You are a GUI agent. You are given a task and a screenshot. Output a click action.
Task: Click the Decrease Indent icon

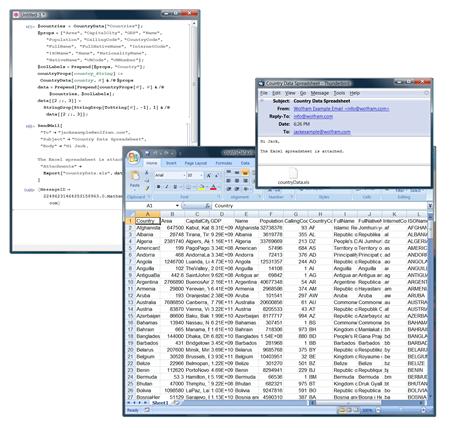229,189
